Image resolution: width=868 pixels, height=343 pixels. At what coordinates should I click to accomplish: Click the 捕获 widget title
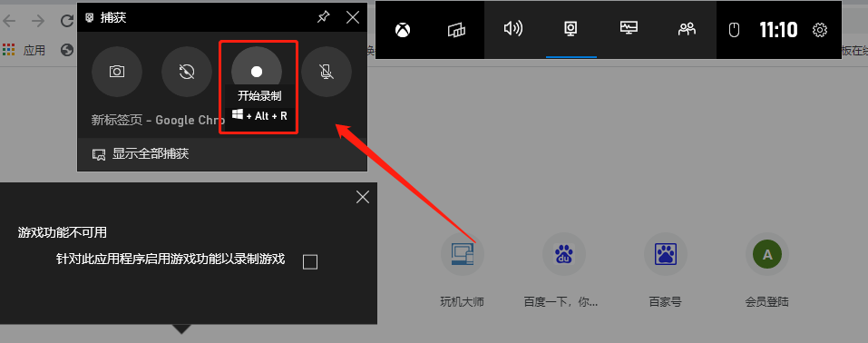[113, 18]
